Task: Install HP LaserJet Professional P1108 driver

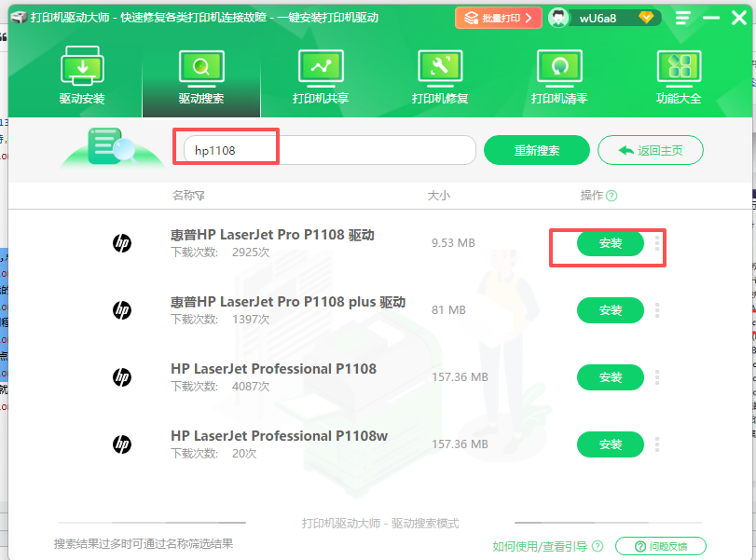Action: tap(611, 377)
